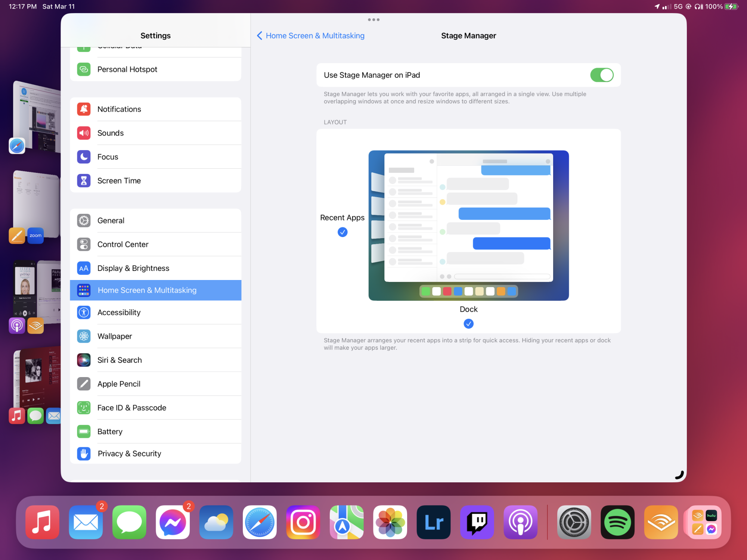Tap the Siri & Search icon
This screenshot has width=747, height=560.
(84, 360)
